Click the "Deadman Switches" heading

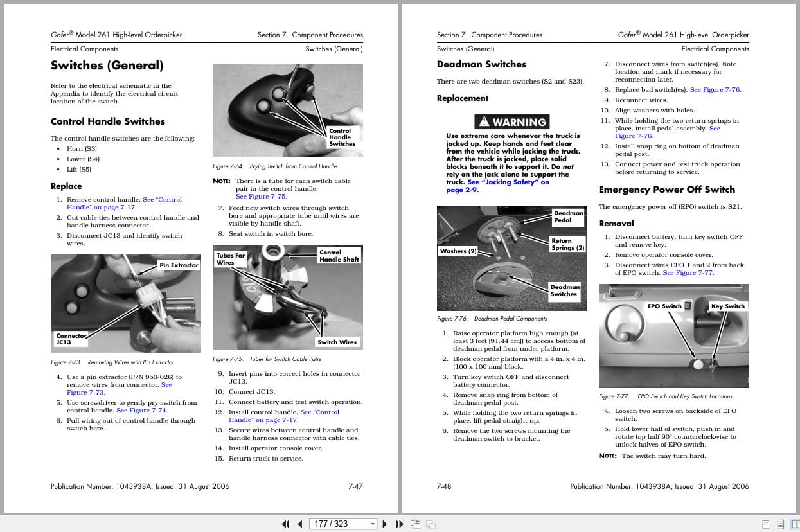pyautogui.click(x=481, y=64)
